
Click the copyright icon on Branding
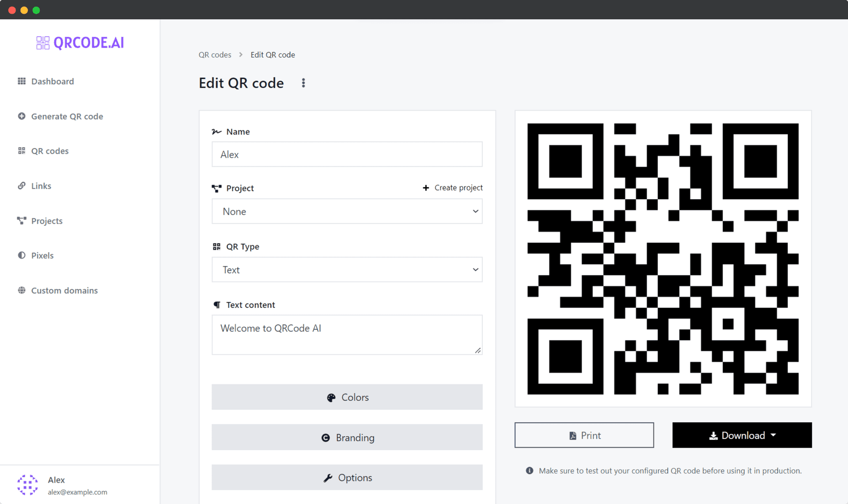(x=326, y=438)
